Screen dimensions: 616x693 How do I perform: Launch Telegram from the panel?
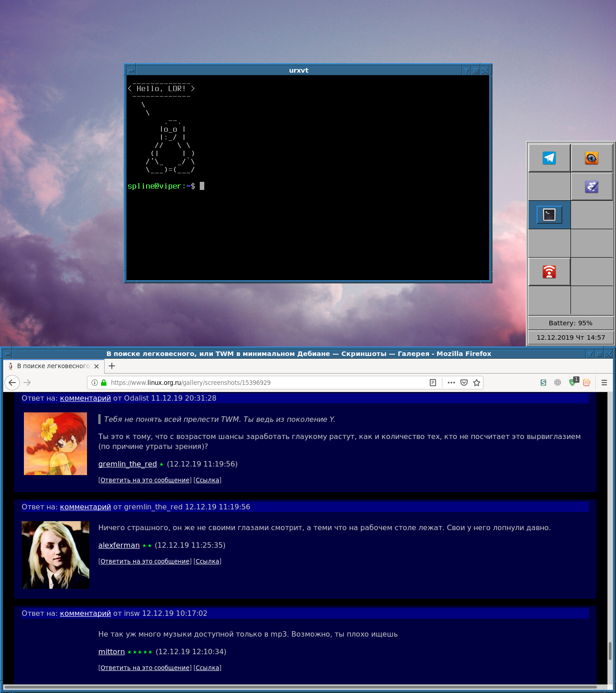click(x=549, y=158)
